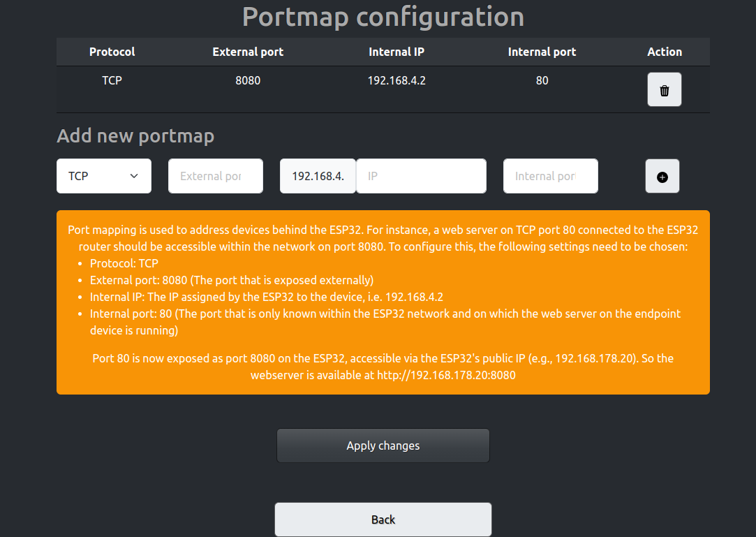The image size is (756, 537).
Task: Click the http://192.168.178.20:8080 URL text
Action: (446, 376)
